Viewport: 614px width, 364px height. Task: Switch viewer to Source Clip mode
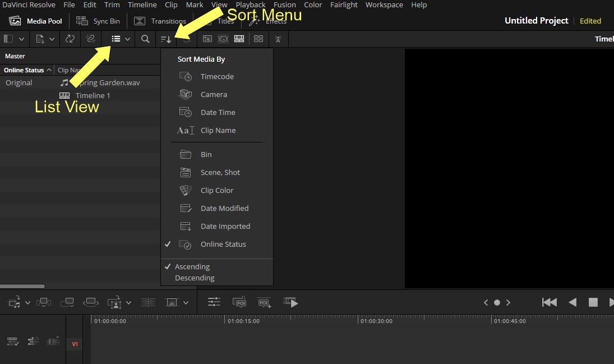tap(207, 39)
